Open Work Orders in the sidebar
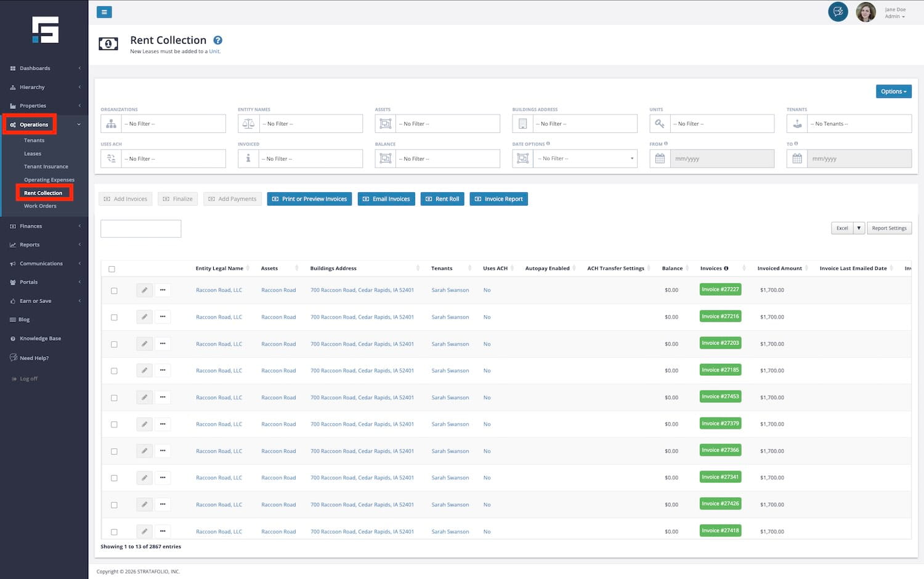 tap(40, 206)
